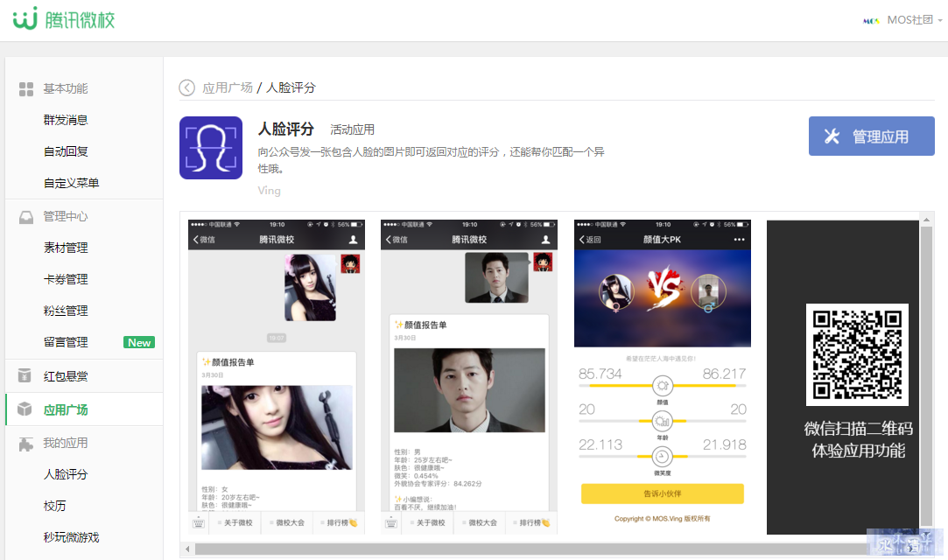Click the horizontal scrollbar under the screenshots

(x=530, y=549)
